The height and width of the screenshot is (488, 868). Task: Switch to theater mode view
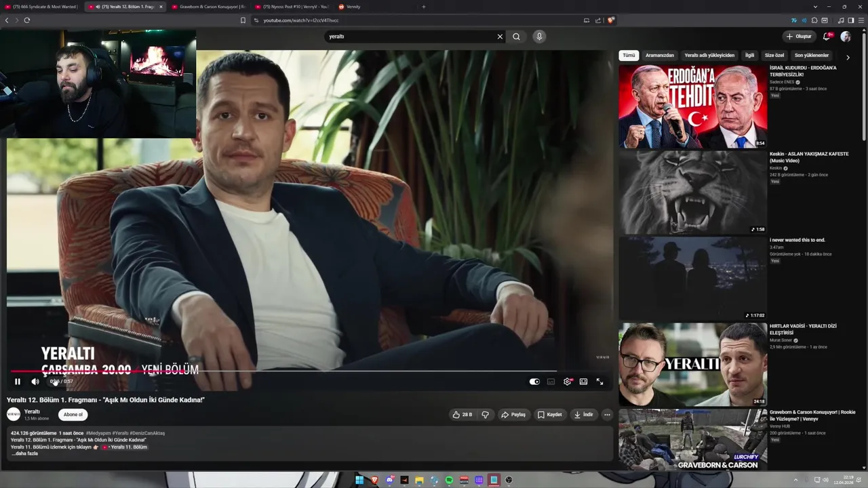(x=583, y=382)
